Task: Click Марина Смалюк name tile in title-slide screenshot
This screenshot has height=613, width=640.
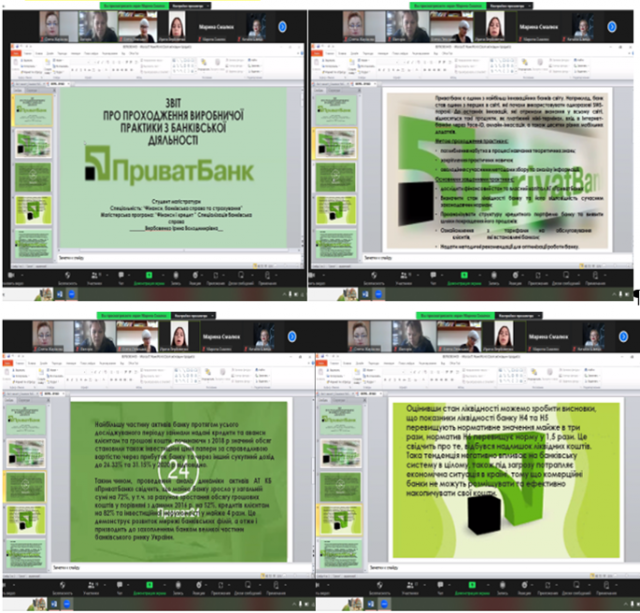Action: [216, 27]
